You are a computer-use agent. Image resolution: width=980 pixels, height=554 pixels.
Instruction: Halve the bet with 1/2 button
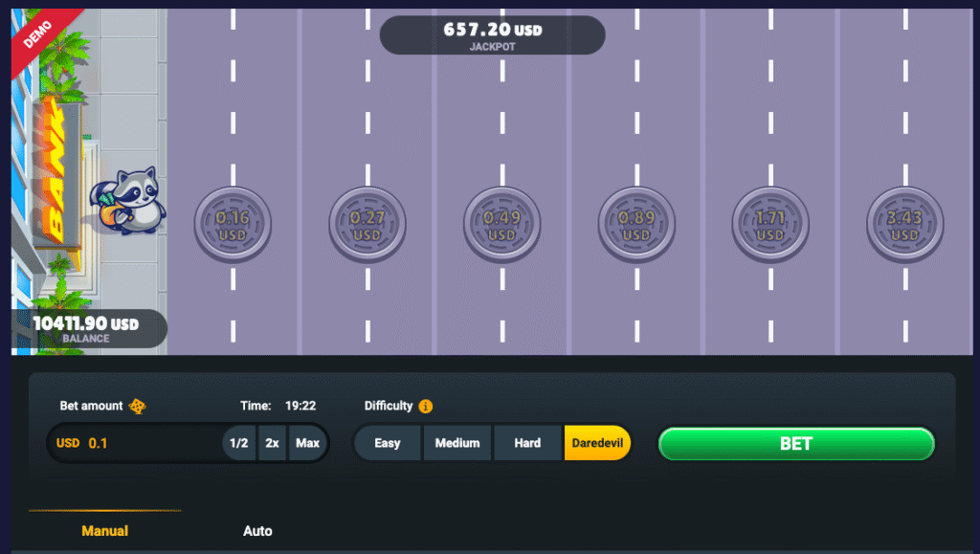[x=239, y=443]
